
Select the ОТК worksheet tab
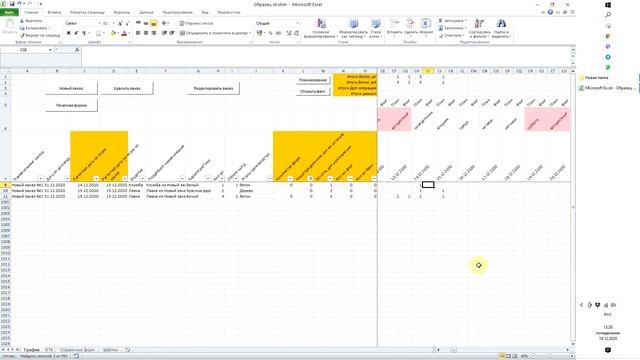[x=49, y=350]
